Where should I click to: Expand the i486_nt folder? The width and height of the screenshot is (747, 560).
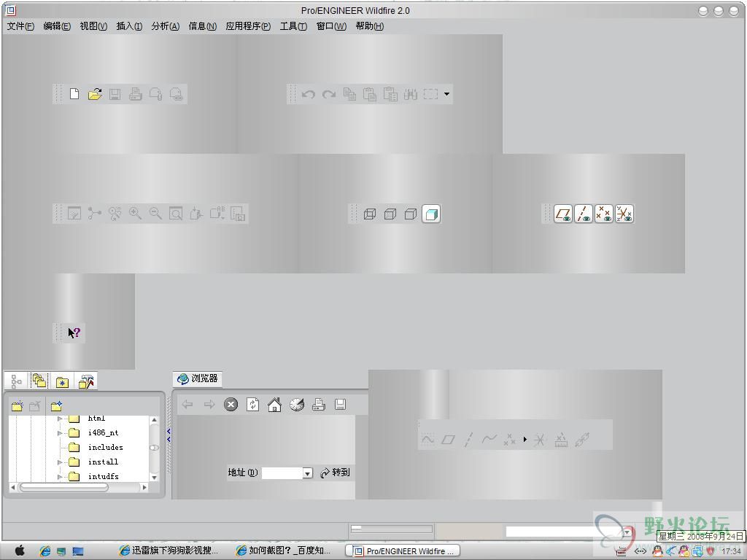click(60, 433)
